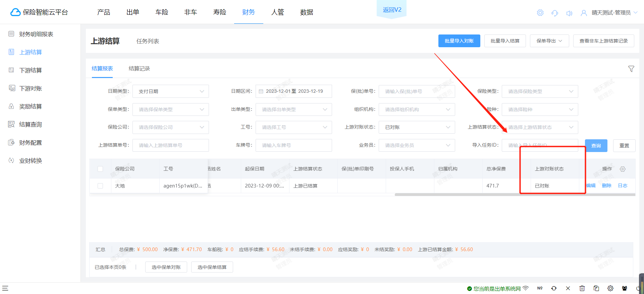
Task: Click the 选中保单结算 button
Action: tap(212, 267)
